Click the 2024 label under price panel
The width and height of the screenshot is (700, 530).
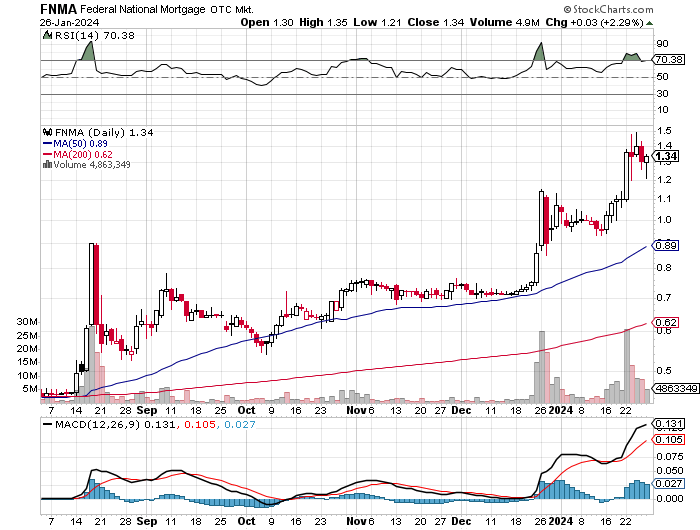click(561, 410)
